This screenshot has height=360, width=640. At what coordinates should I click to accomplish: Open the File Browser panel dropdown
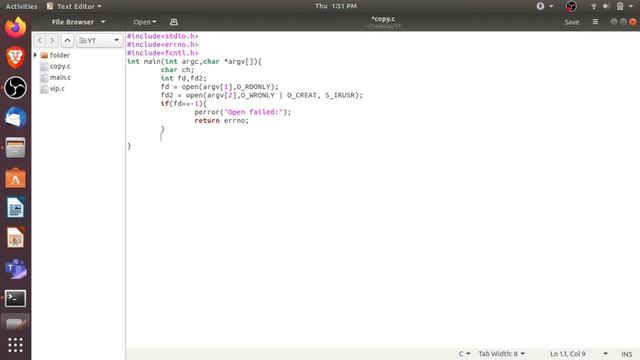click(x=78, y=22)
